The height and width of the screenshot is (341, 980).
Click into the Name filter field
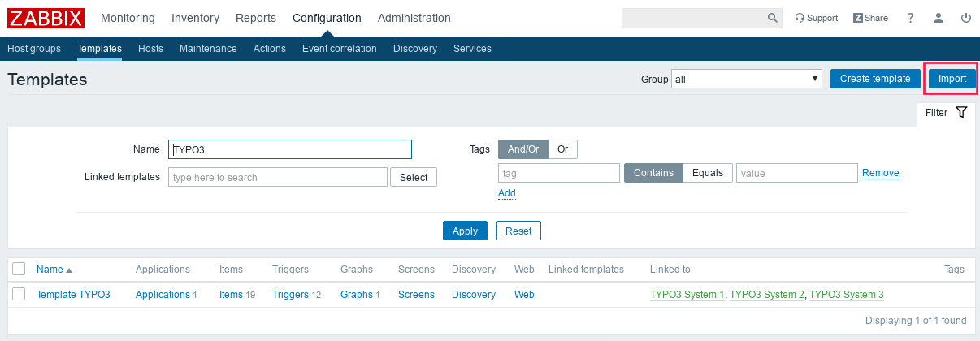pyautogui.click(x=289, y=149)
